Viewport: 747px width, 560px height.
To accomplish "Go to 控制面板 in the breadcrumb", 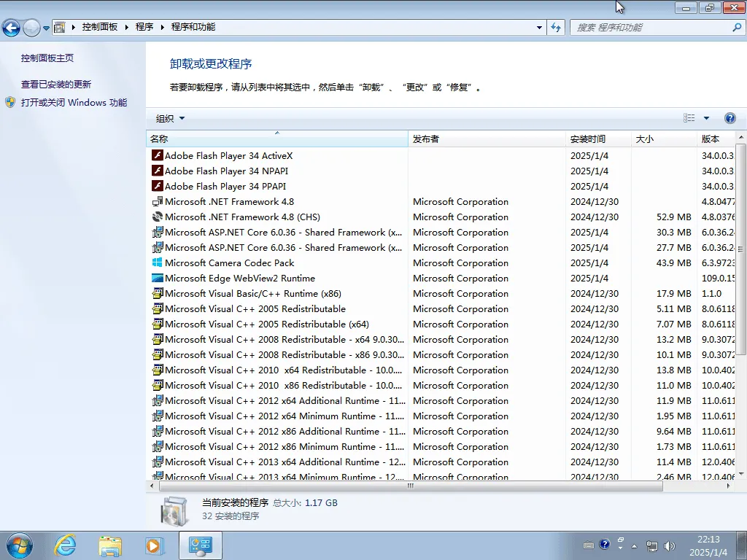I will pyautogui.click(x=99, y=27).
